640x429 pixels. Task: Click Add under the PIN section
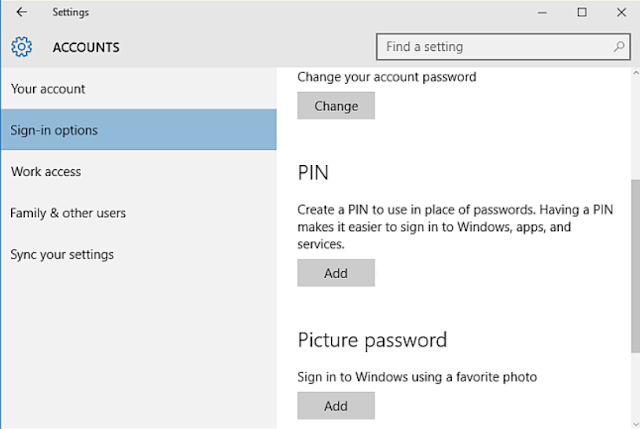(x=336, y=273)
